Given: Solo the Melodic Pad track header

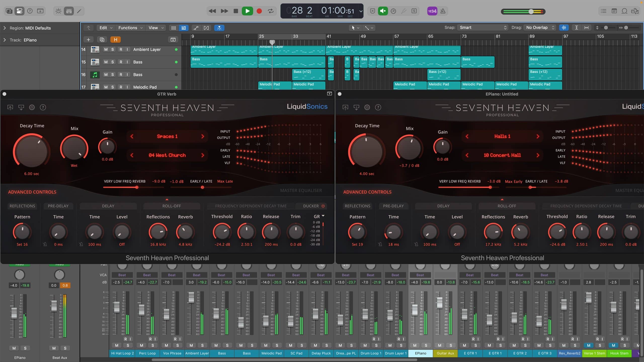Looking at the screenshot, I should coord(112,87).
